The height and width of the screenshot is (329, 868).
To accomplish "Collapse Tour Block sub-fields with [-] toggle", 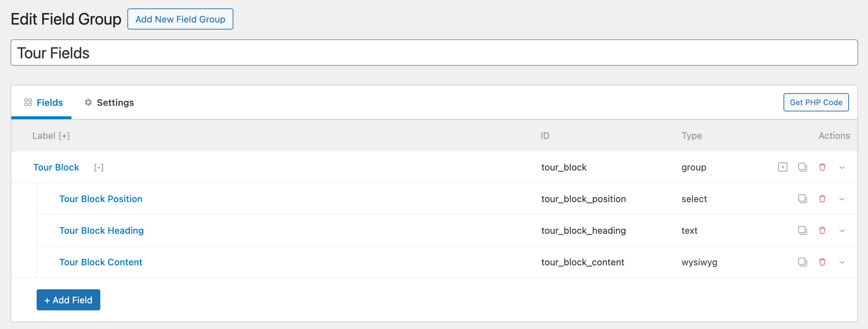I will pyautogui.click(x=99, y=168).
